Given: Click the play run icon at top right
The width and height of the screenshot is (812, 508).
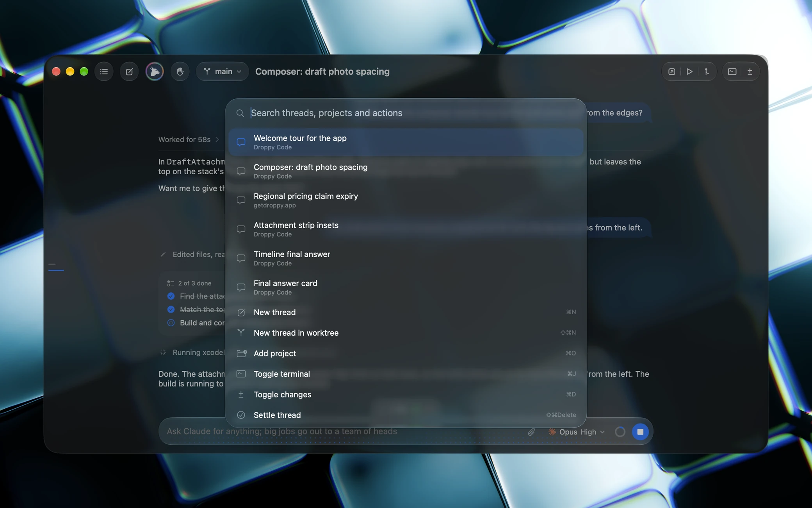Looking at the screenshot, I should click(x=689, y=72).
